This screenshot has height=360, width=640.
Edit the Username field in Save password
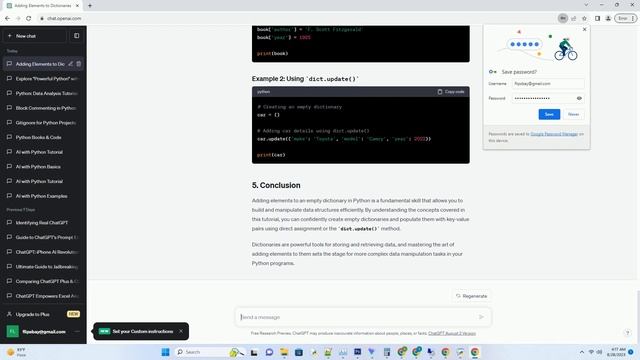click(548, 84)
